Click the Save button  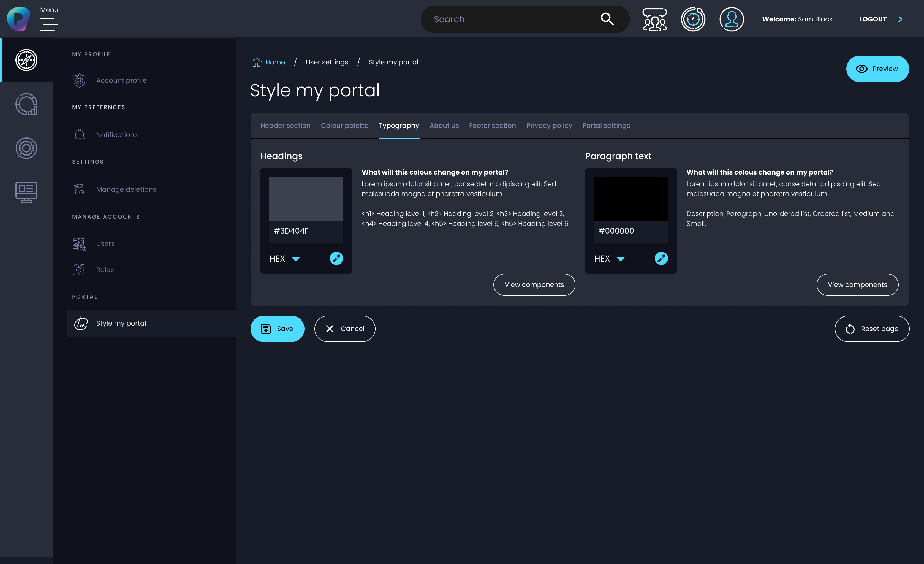[277, 329]
